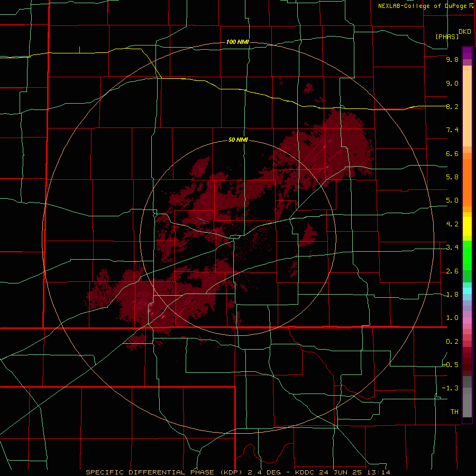476x476 pixels.
Task: Click the [PHAS] units label
Action: point(447,36)
